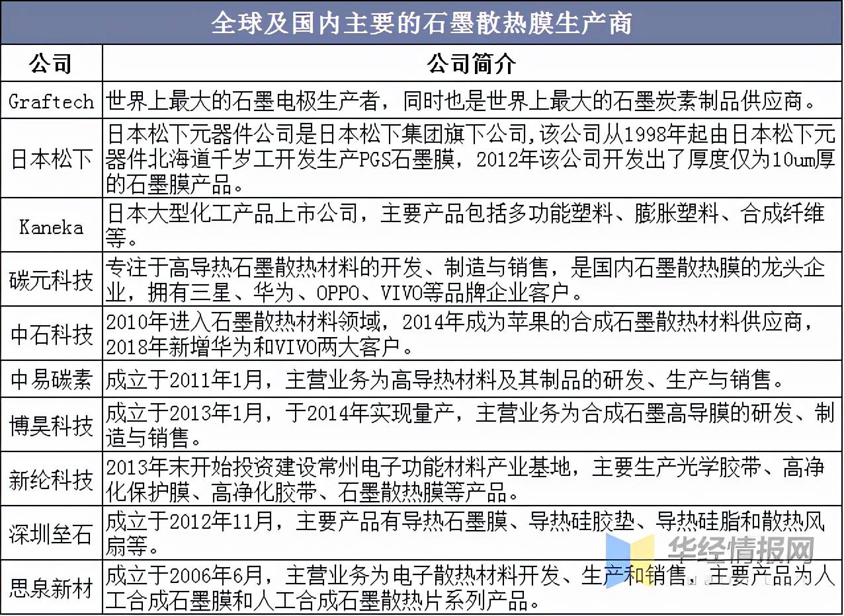Click description starting 专注于高导热石墨散热材料
This screenshot has width=844, height=616.
(x=472, y=279)
